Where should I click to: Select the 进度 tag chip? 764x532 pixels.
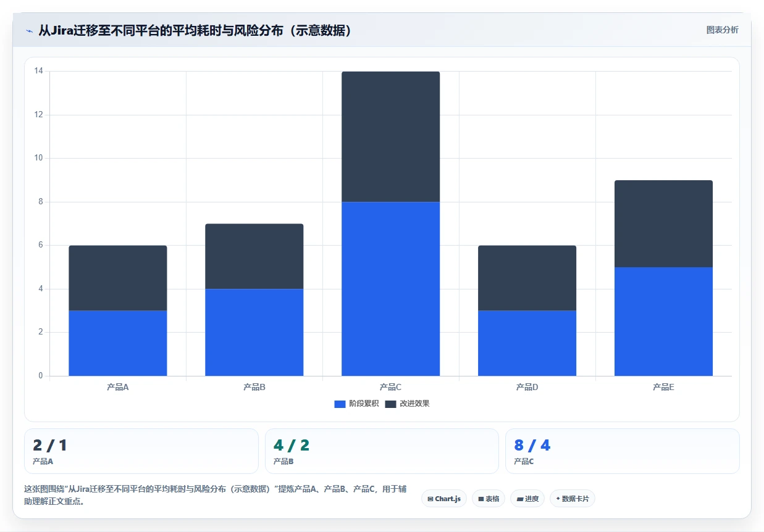[x=527, y=499]
